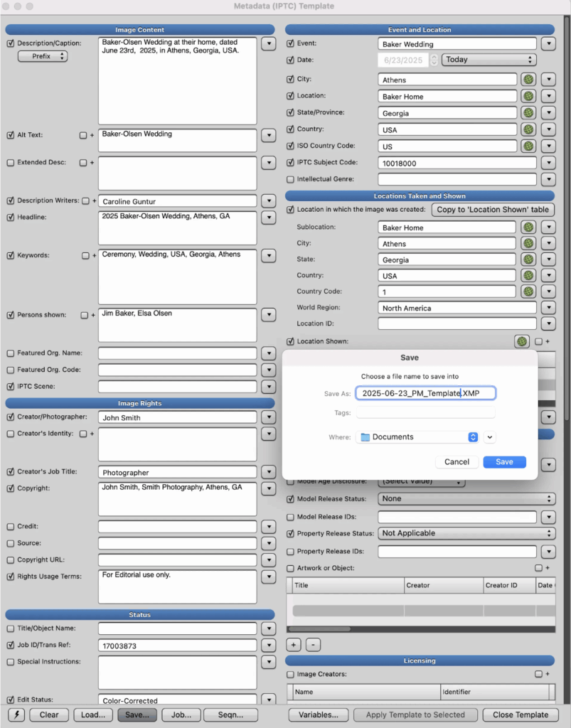Open the dropdown arrow beside Event field

(549, 44)
